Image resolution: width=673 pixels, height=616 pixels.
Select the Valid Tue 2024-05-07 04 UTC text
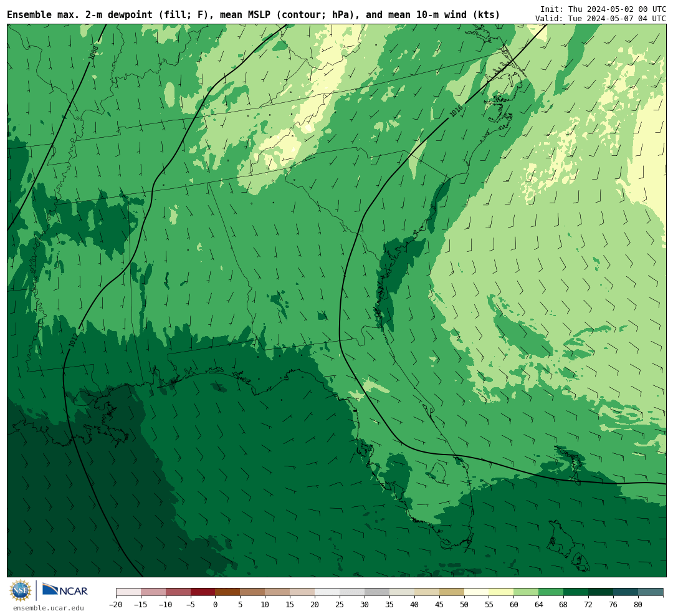pyautogui.click(x=601, y=19)
